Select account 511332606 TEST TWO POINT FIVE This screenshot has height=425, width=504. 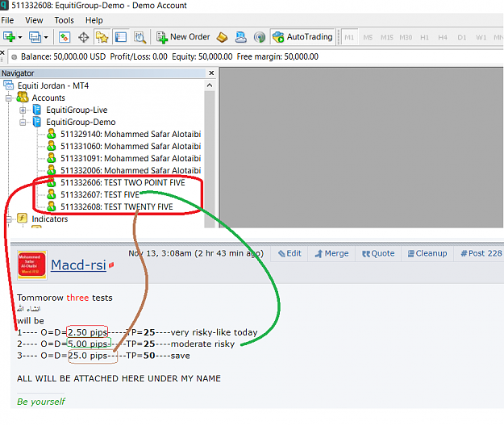(123, 182)
